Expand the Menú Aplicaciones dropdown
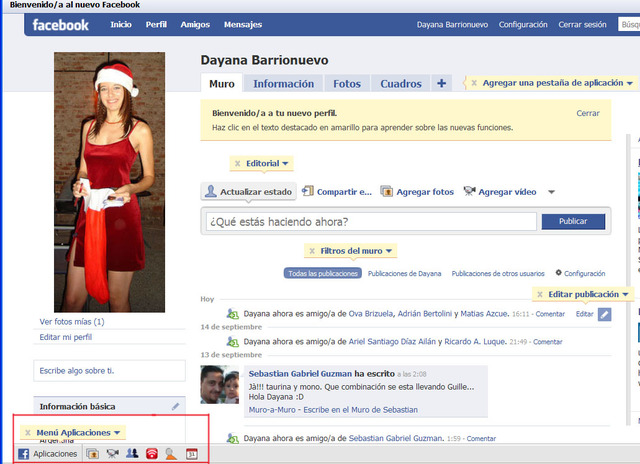The height and width of the screenshot is (464, 640). (117, 433)
